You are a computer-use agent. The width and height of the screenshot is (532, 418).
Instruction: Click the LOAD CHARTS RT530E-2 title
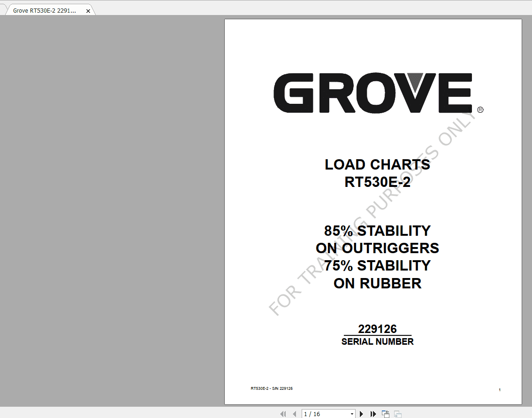pos(377,173)
